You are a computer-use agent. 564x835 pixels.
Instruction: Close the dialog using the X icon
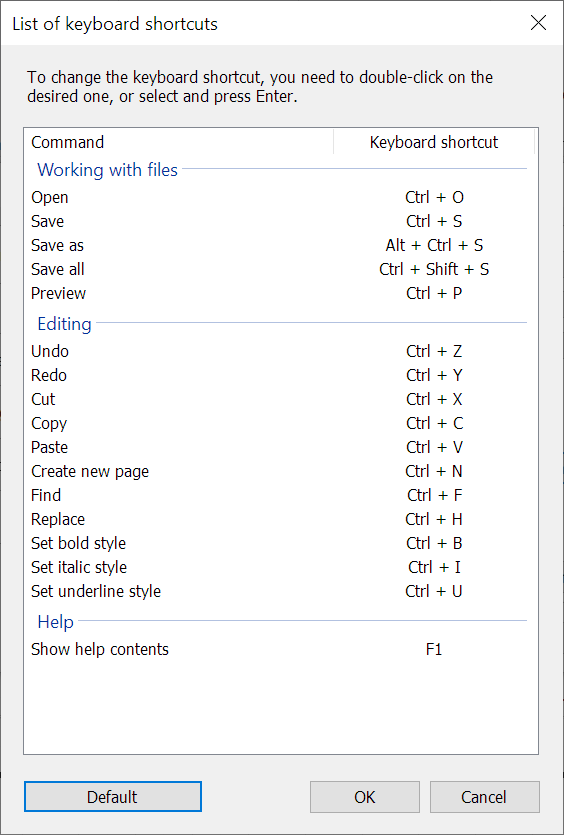[x=538, y=23]
